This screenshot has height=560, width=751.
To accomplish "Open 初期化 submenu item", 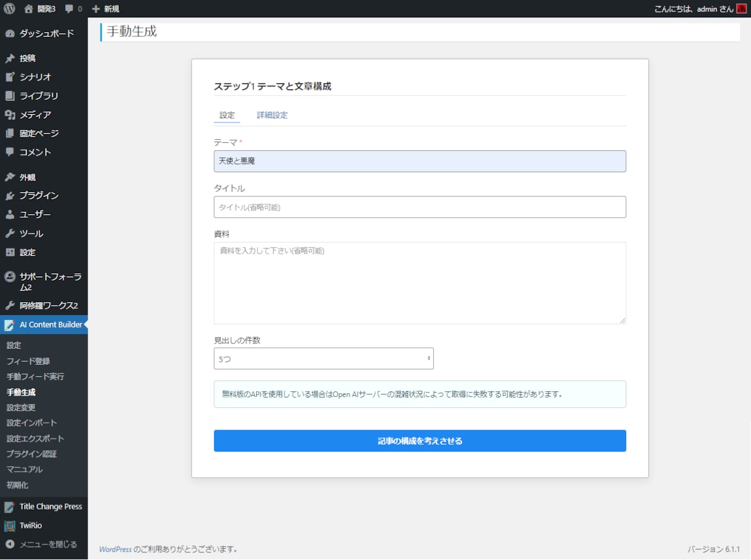I will point(17,485).
